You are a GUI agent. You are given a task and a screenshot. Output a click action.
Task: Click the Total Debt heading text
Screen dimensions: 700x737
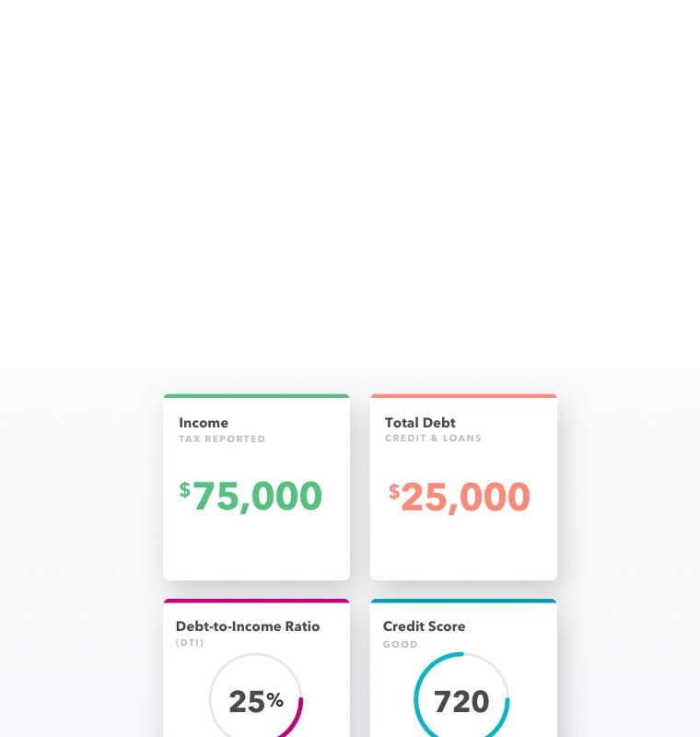pyautogui.click(x=420, y=423)
